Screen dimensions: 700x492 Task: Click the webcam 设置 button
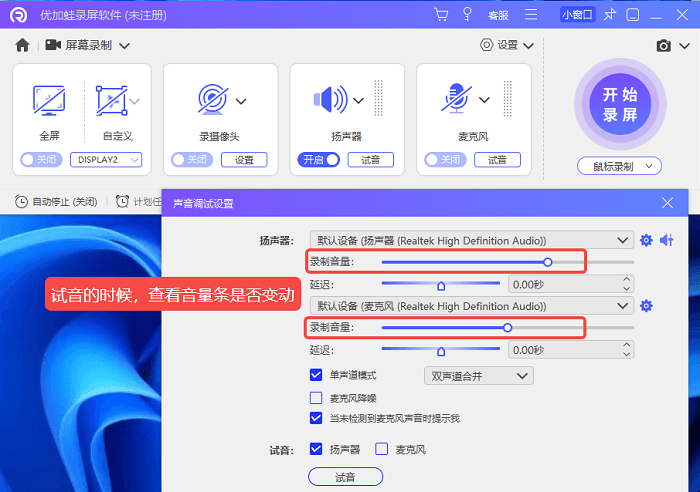coord(244,159)
